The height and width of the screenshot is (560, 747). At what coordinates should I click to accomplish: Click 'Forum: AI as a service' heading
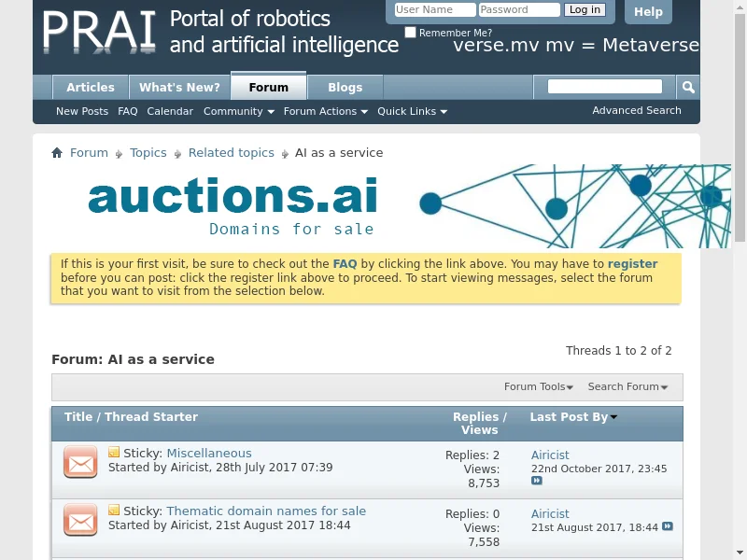tap(133, 359)
